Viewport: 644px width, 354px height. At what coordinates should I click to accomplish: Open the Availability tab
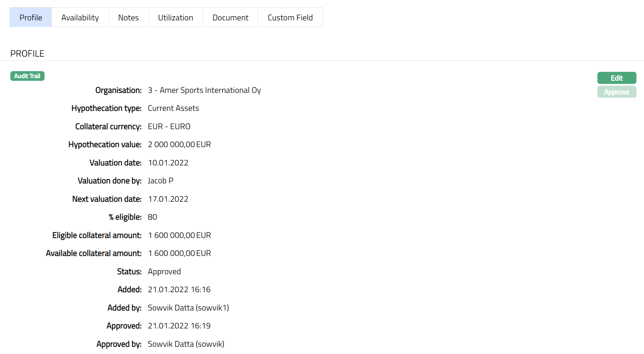80,18
